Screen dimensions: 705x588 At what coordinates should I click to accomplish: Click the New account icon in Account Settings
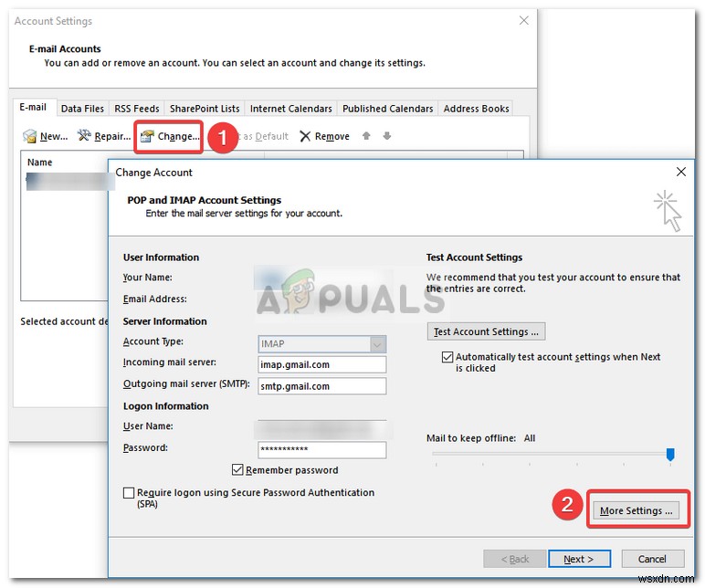click(29, 136)
